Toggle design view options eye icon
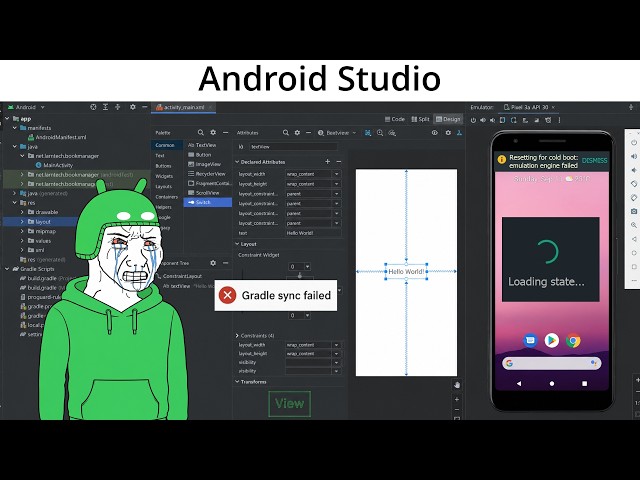Image resolution: width=640 pixels, height=480 pixels. (x=435, y=133)
